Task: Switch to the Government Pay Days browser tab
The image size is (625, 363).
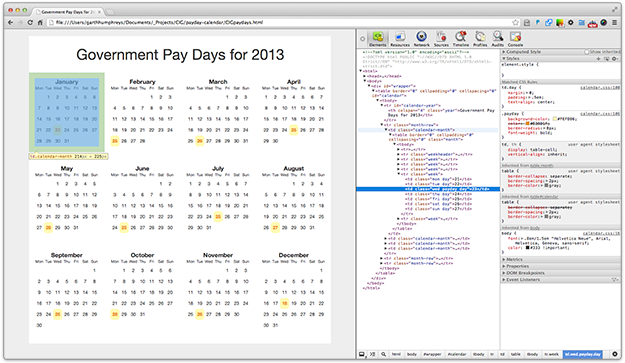Action: coord(68,12)
